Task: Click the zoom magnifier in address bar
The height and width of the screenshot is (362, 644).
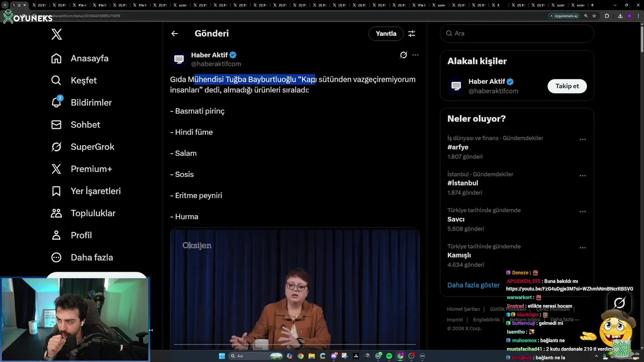Action: coord(586,16)
